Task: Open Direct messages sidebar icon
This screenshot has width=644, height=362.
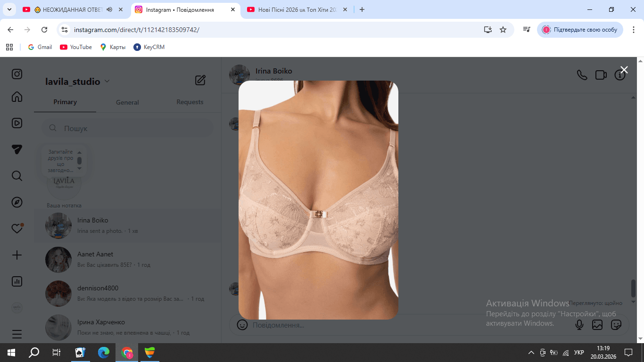Action: pyautogui.click(x=17, y=149)
